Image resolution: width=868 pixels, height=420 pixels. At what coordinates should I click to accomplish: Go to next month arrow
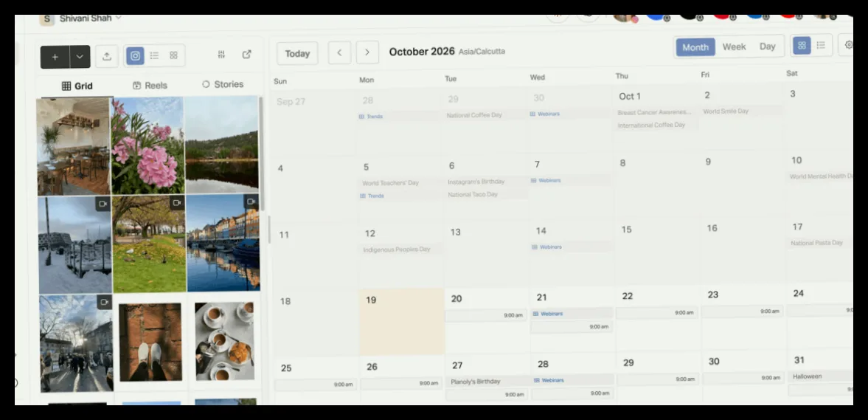[x=367, y=52]
